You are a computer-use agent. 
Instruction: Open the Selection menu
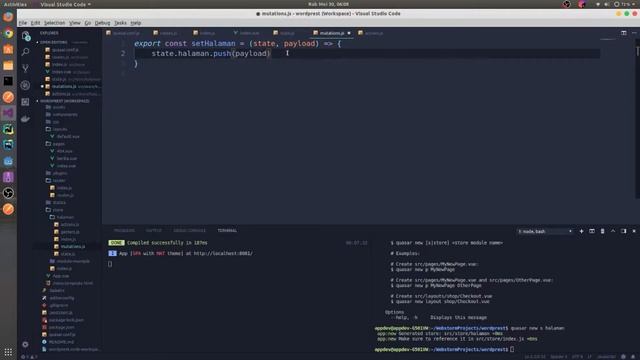click(54, 23)
